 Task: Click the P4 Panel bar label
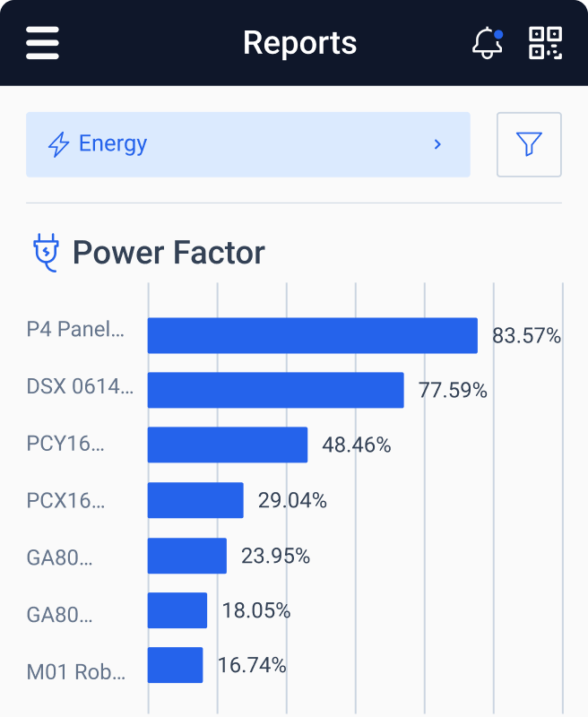(x=76, y=331)
